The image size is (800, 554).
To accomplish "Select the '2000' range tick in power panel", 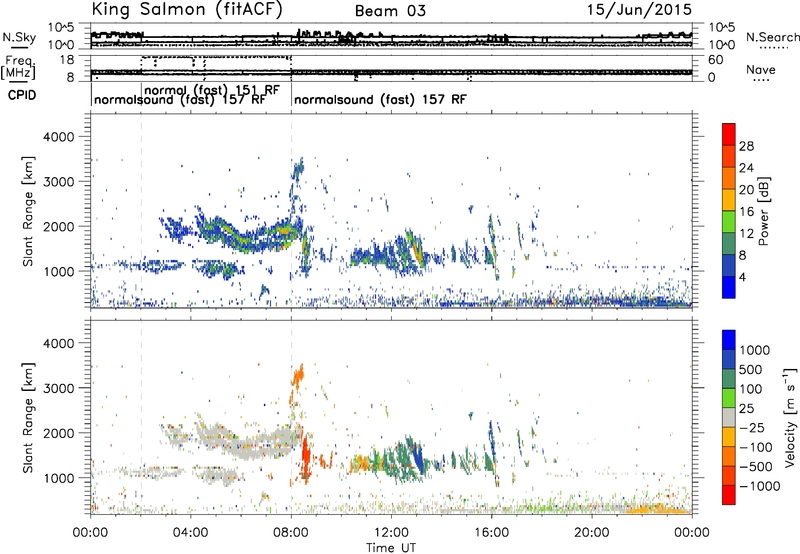I will tap(58, 226).
